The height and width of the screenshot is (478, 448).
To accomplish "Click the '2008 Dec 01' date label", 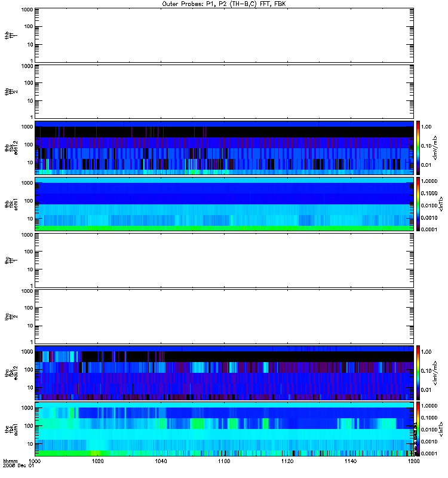I will 19,466.
